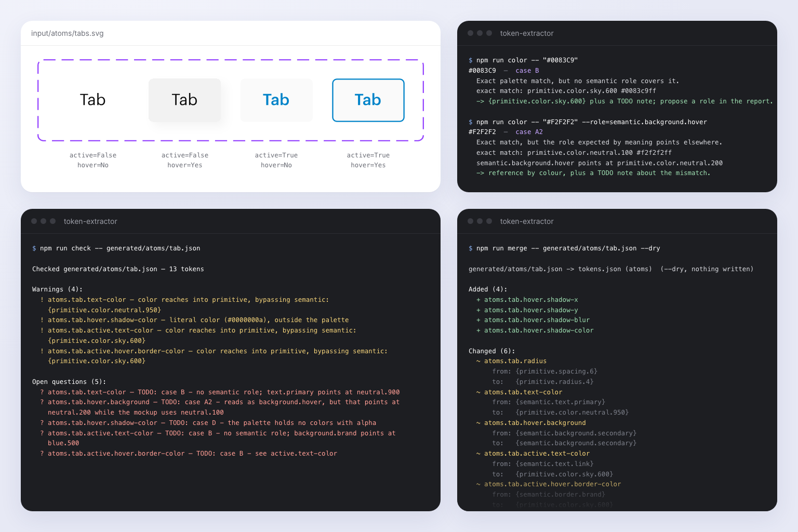
Task: Click middle window dot in npm run merge terminal
Action: (x=480, y=221)
